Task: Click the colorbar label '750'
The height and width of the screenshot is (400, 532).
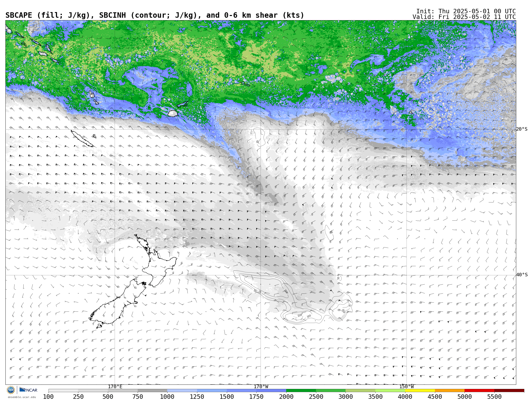Action: pos(138,397)
